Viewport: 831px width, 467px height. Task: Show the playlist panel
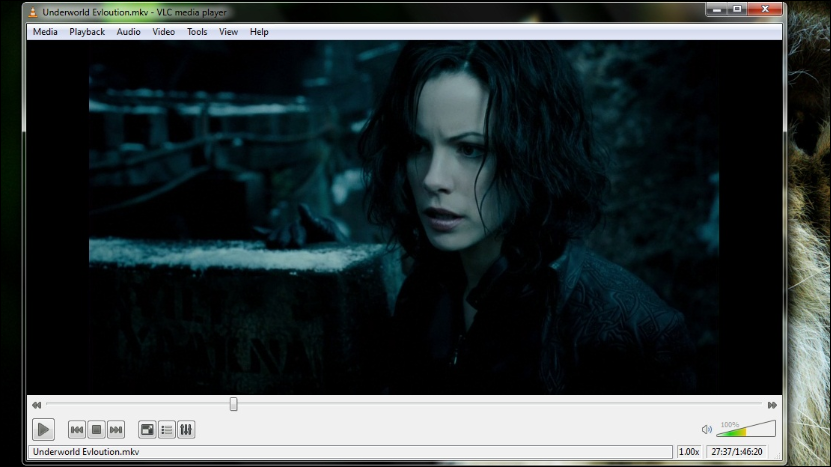[166, 430]
